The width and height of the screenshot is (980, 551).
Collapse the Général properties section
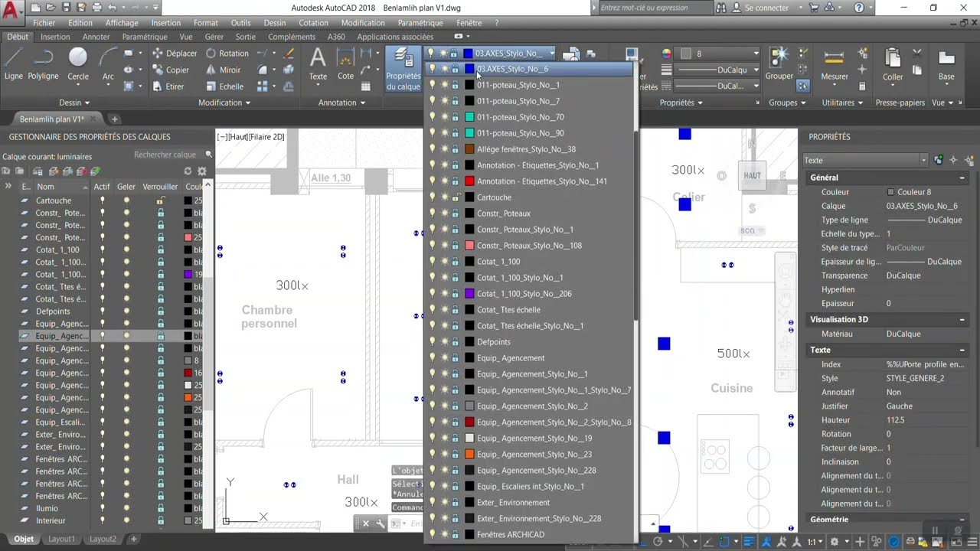tap(962, 178)
